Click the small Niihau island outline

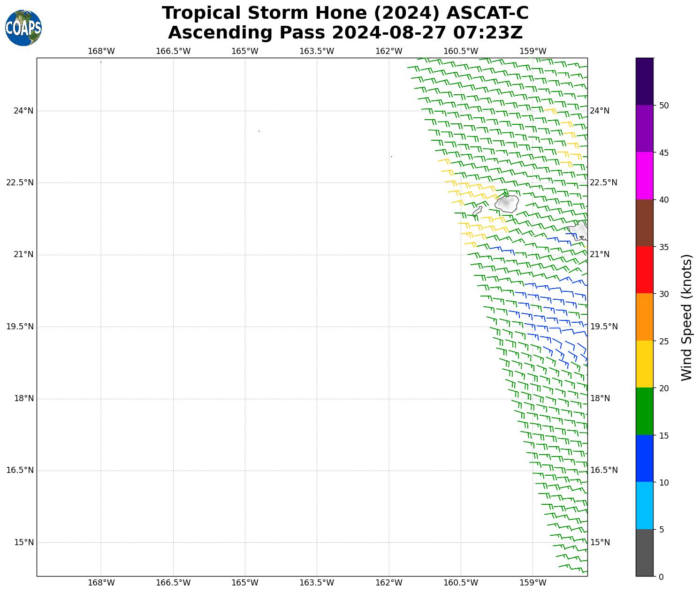(x=478, y=211)
